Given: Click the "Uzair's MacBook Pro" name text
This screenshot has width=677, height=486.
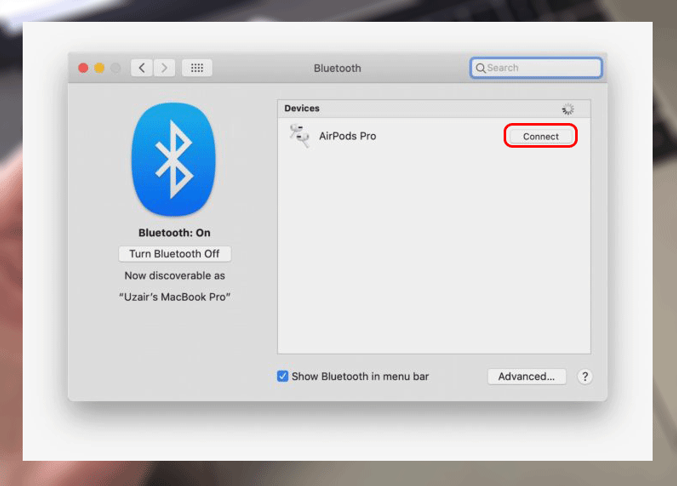Looking at the screenshot, I should 174,297.
